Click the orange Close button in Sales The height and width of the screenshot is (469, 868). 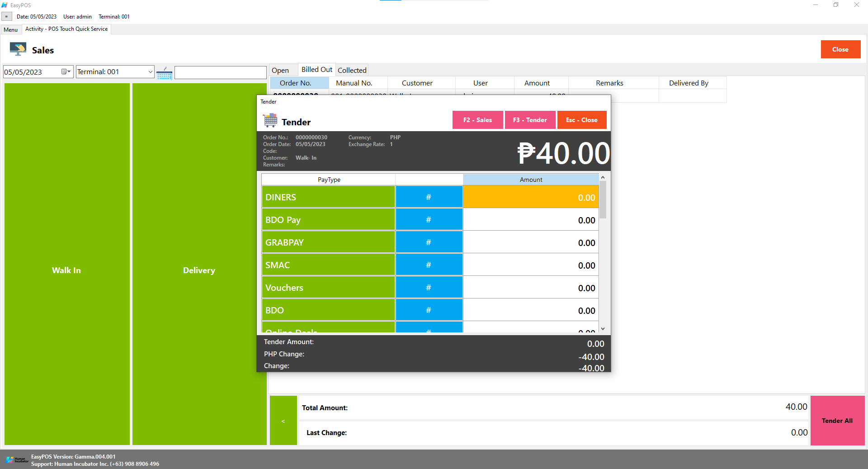840,49
